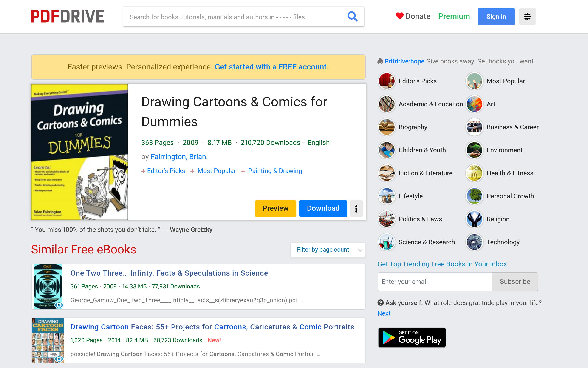Click the Google Play badge
588x368 pixels.
(x=412, y=338)
